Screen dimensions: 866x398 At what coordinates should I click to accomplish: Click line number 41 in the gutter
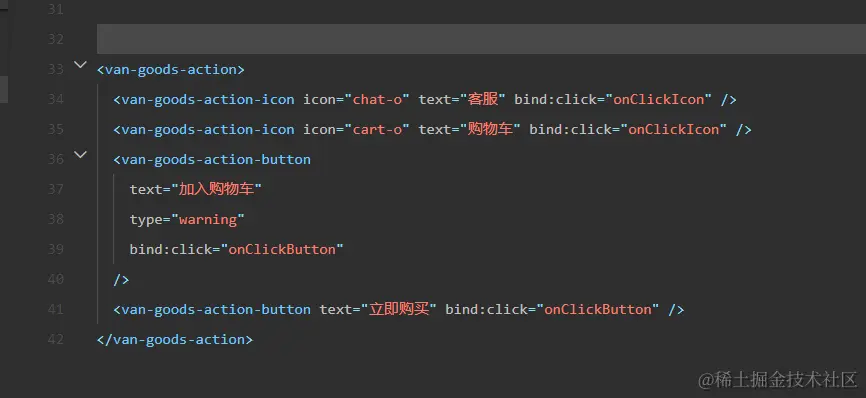click(55, 309)
